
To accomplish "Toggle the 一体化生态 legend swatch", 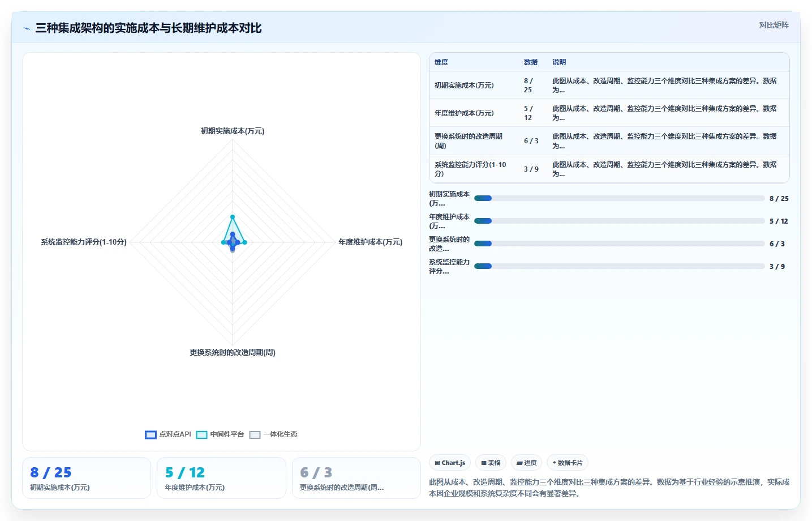I will point(255,434).
